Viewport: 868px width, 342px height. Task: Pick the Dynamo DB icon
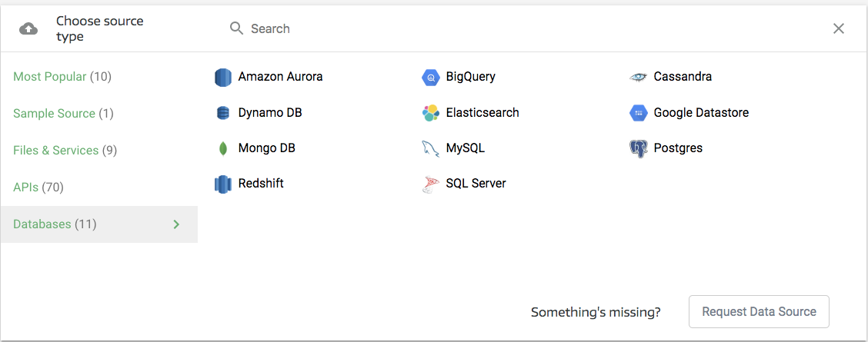(x=223, y=113)
